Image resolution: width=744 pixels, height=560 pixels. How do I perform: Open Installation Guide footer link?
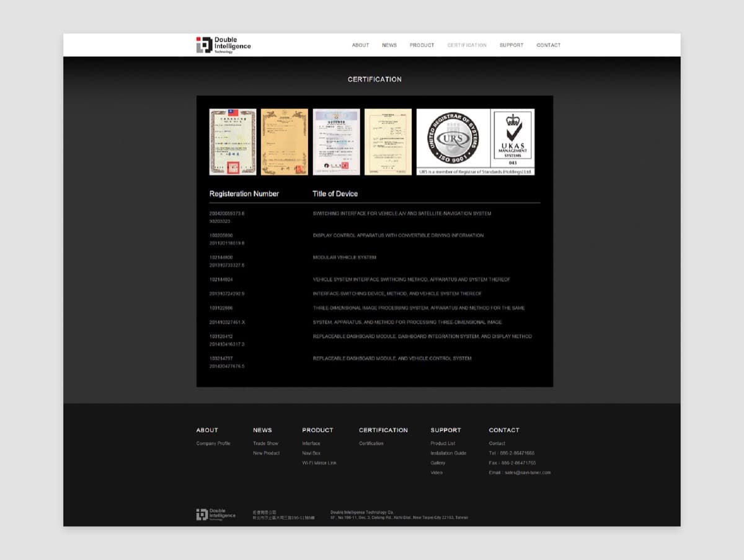(448, 453)
